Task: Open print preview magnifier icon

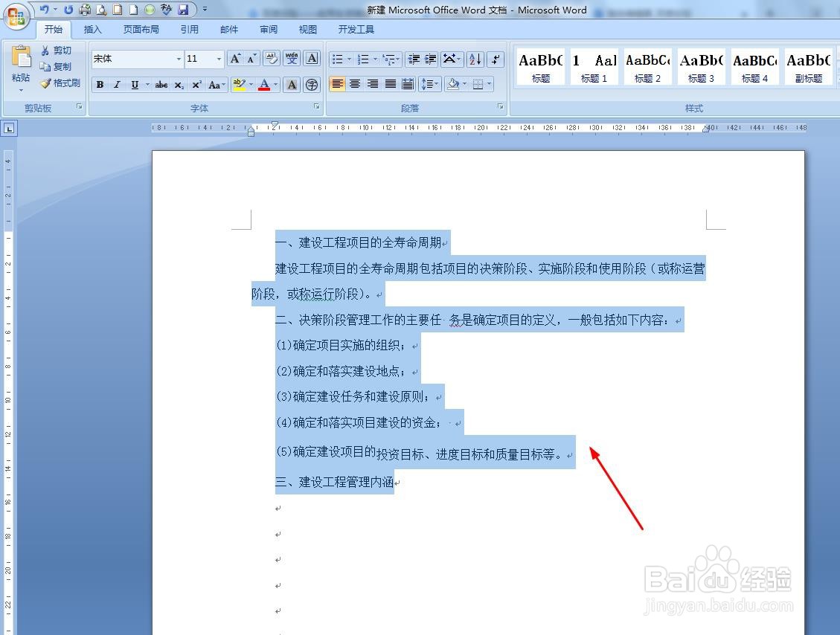Action: pyautogui.click(x=101, y=9)
